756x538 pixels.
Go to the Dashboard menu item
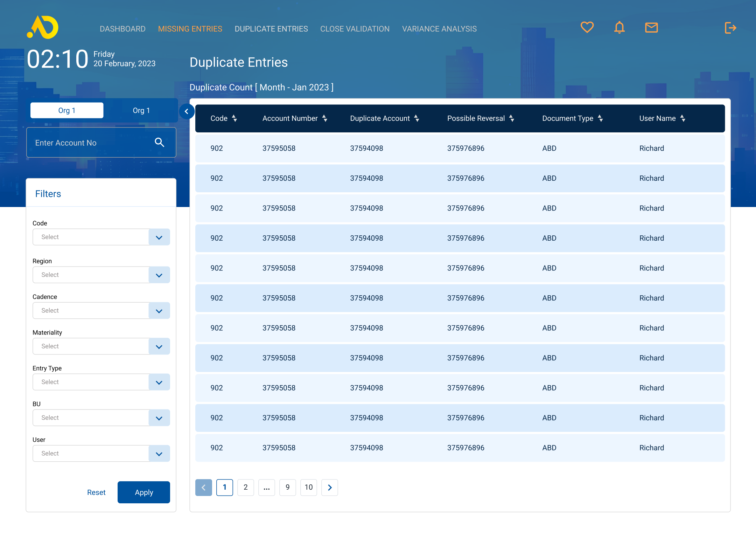click(122, 29)
